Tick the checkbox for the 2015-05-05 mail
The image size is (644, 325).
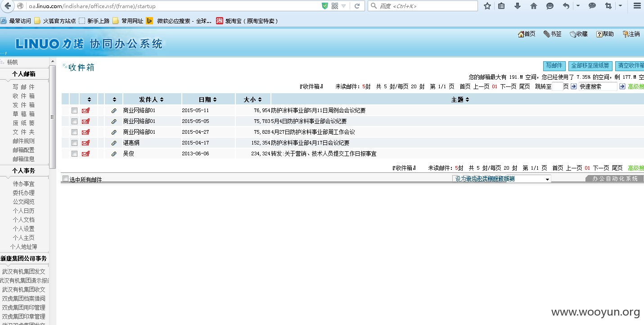74,121
